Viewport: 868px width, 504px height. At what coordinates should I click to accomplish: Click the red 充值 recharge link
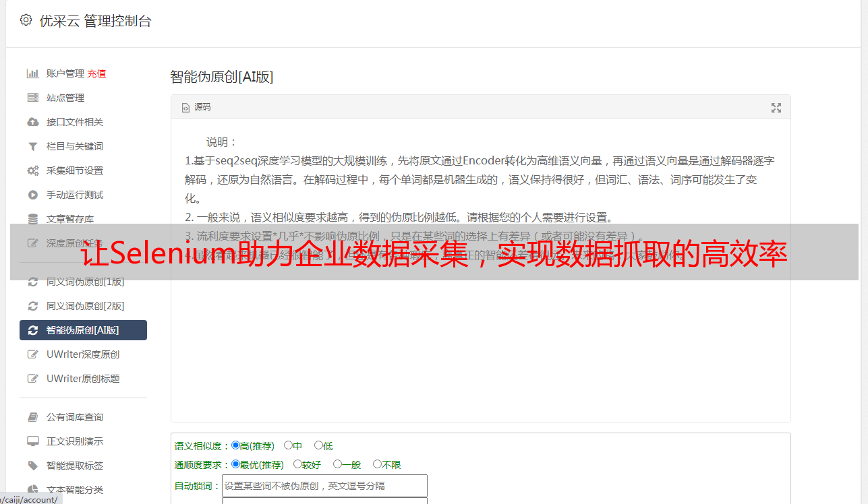(96, 73)
